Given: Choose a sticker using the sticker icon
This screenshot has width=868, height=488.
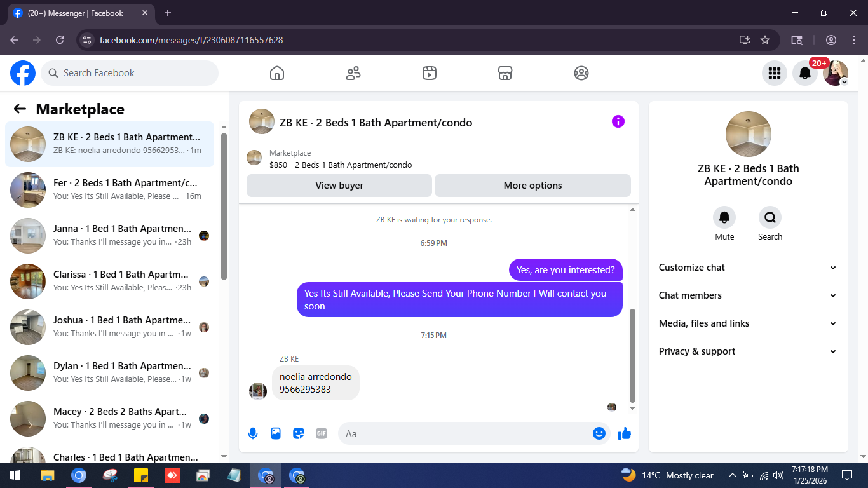Looking at the screenshot, I should [299, 433].
